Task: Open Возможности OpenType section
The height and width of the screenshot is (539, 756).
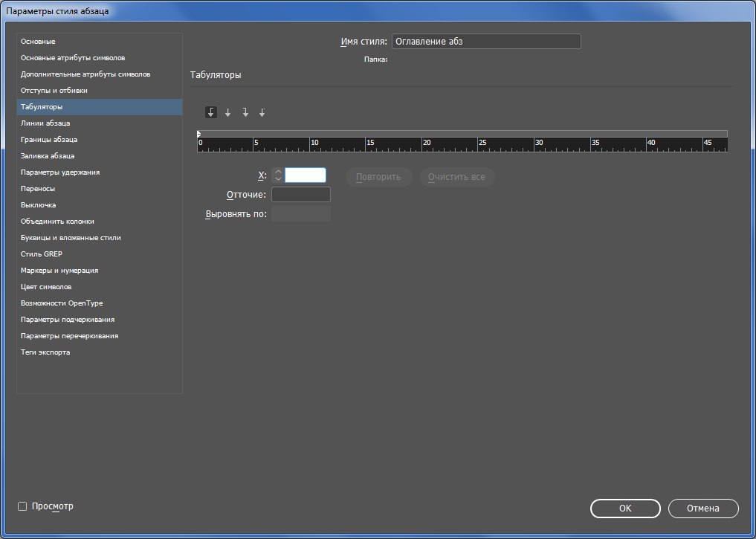Action: 100,304
